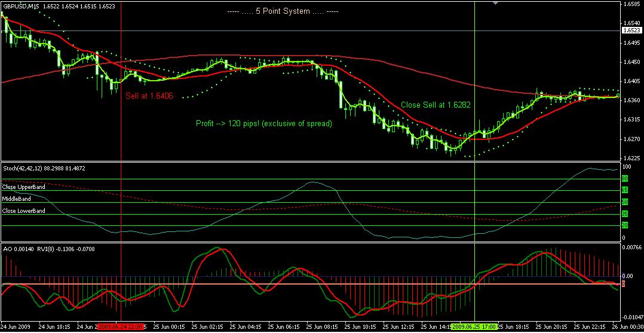Click the current price tag 1.6523

[x=632, y=30]
